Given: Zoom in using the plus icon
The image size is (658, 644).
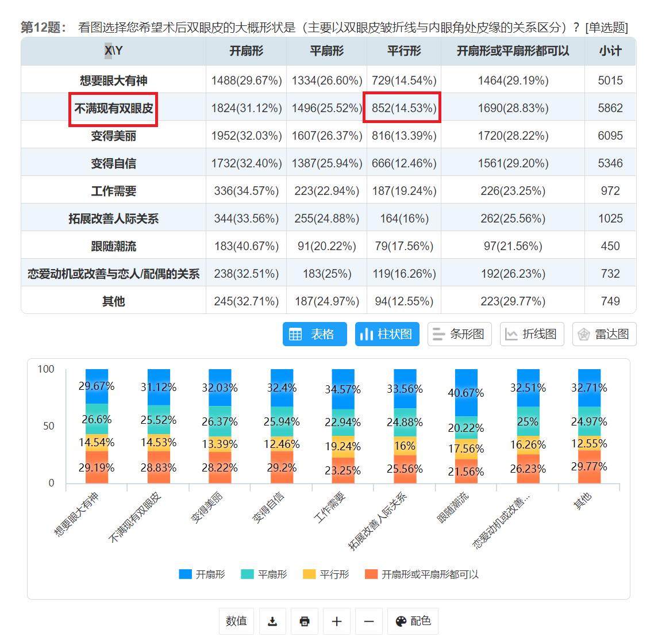Looking at the screenshot, I should coord(337,622).
